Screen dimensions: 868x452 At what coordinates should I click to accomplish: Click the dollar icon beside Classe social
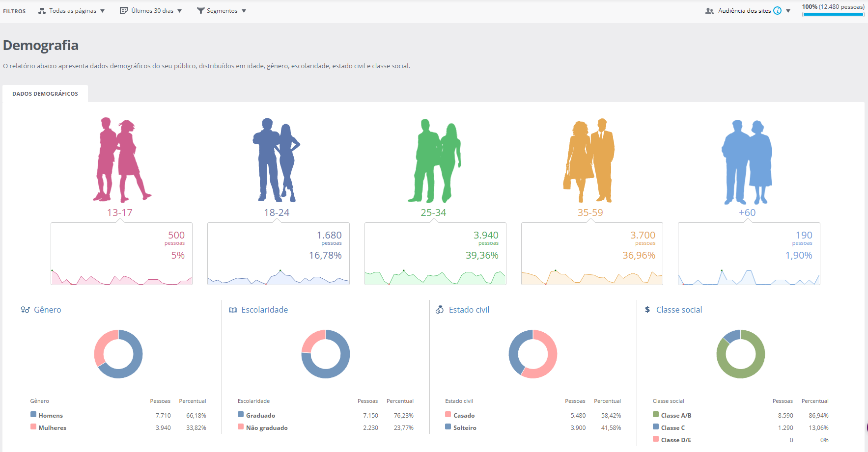(647, 310)
